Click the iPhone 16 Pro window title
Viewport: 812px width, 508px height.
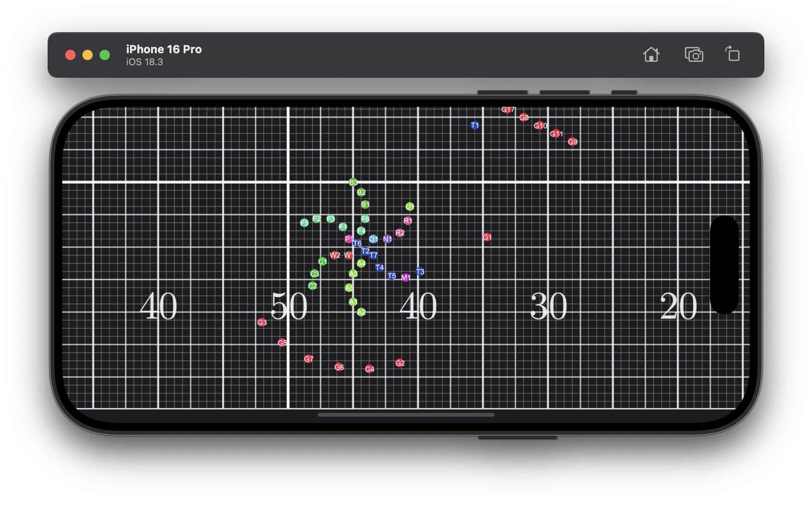[164, 49]
